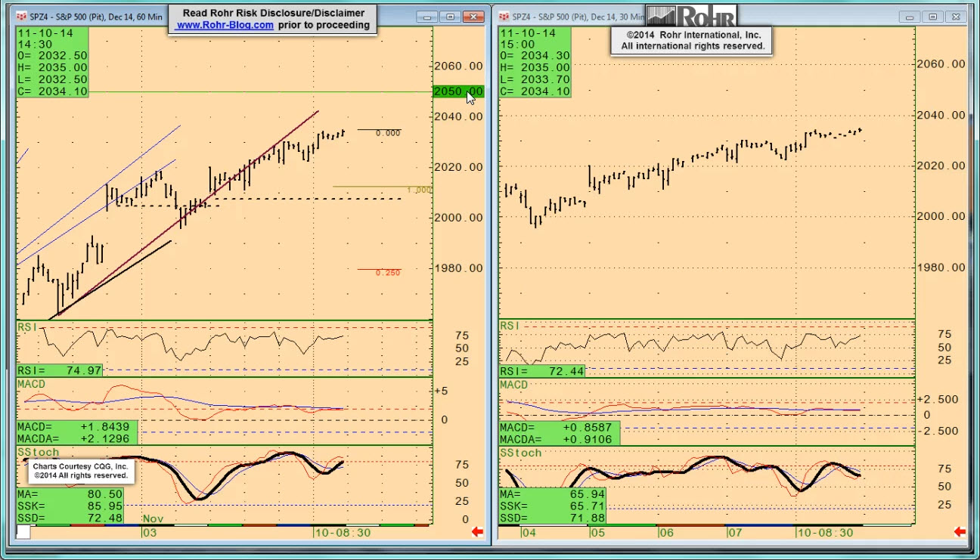Maximize the 60 Min chart window
The height and width of the screenshot is (560, 980).
[451, 16]
